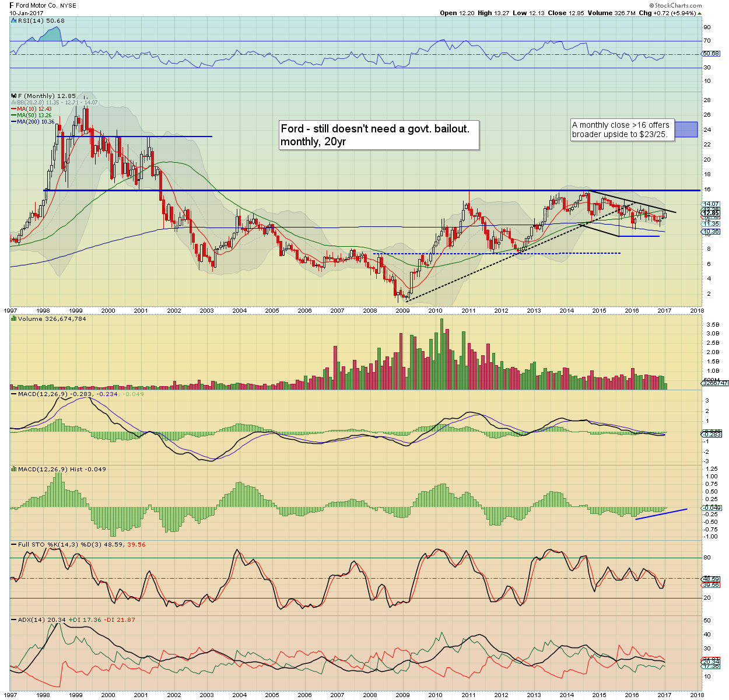Click the 50.68 RSI value tag on right axis

pos(711,53)
